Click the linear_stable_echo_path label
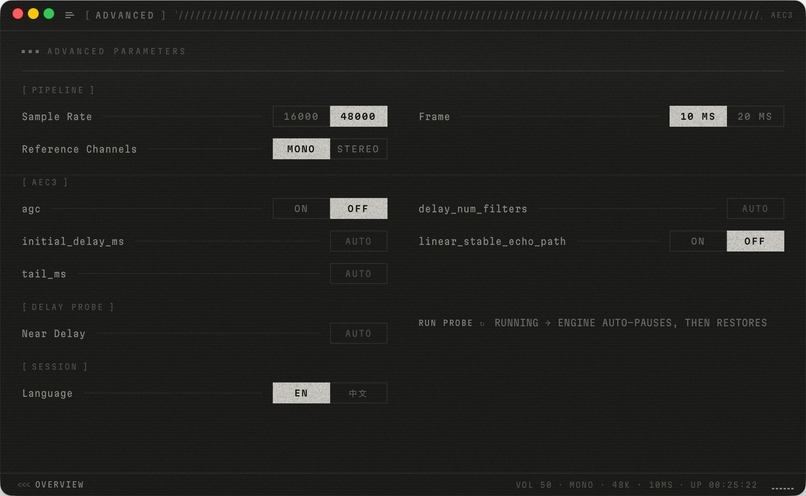Image resolution: width=806 pixels, height=496 pixels. pyautogui.click(x=492, y=241)
